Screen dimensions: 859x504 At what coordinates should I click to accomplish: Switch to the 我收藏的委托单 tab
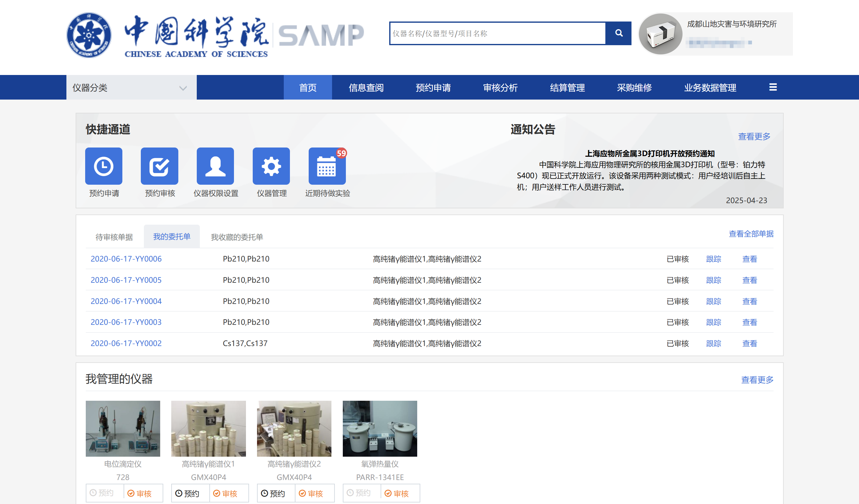[x=236, y=237]
